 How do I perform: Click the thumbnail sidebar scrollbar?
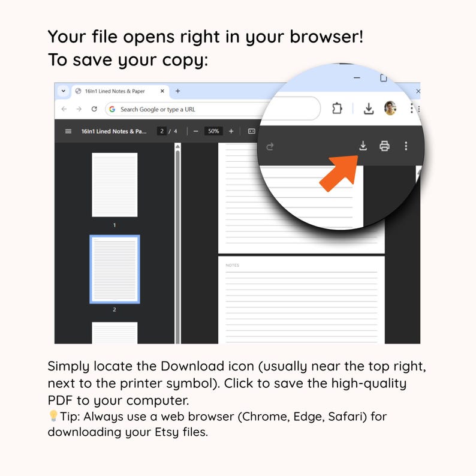tap(177, 243)
